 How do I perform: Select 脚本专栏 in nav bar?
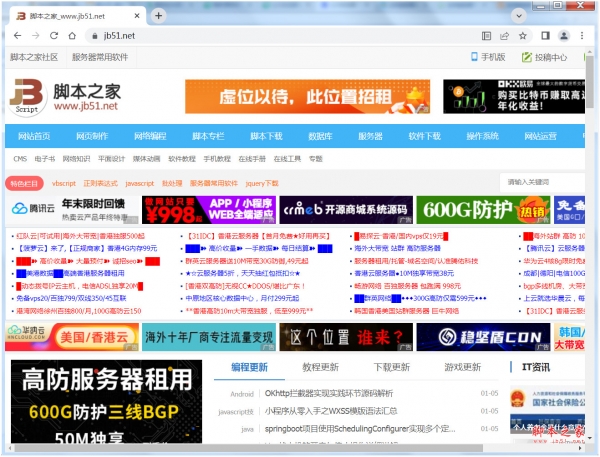[208, 136]
